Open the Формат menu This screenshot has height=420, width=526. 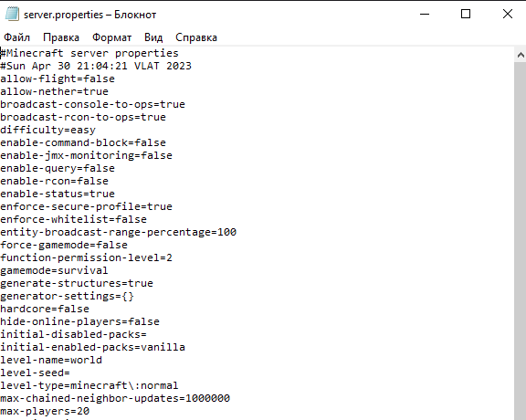pyautogui.click(x=111, y=37)
